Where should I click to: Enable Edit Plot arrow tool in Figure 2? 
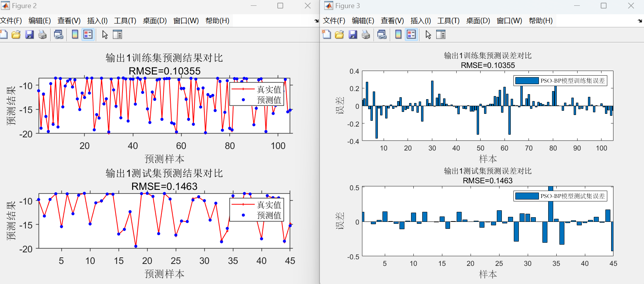(x=105, y=35)
